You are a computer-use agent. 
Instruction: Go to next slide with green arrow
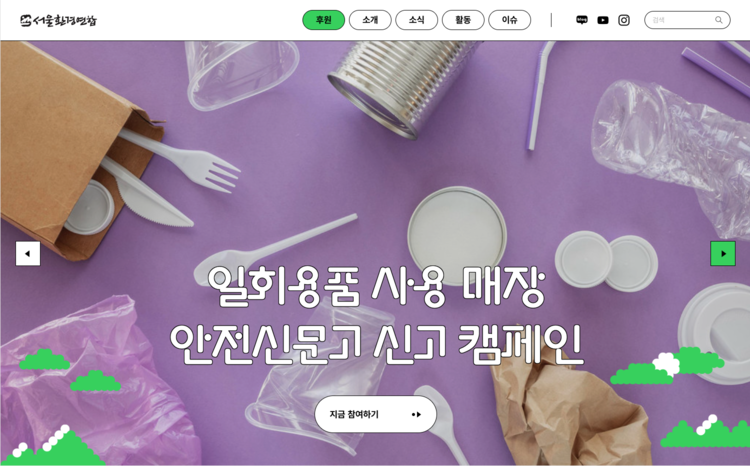click(723, 254)
